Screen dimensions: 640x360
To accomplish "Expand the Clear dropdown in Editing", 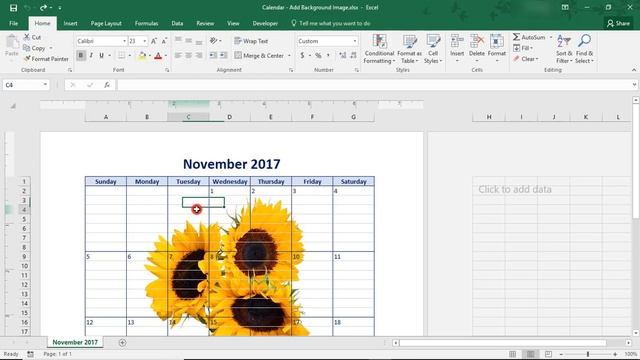I will point(537,59).
